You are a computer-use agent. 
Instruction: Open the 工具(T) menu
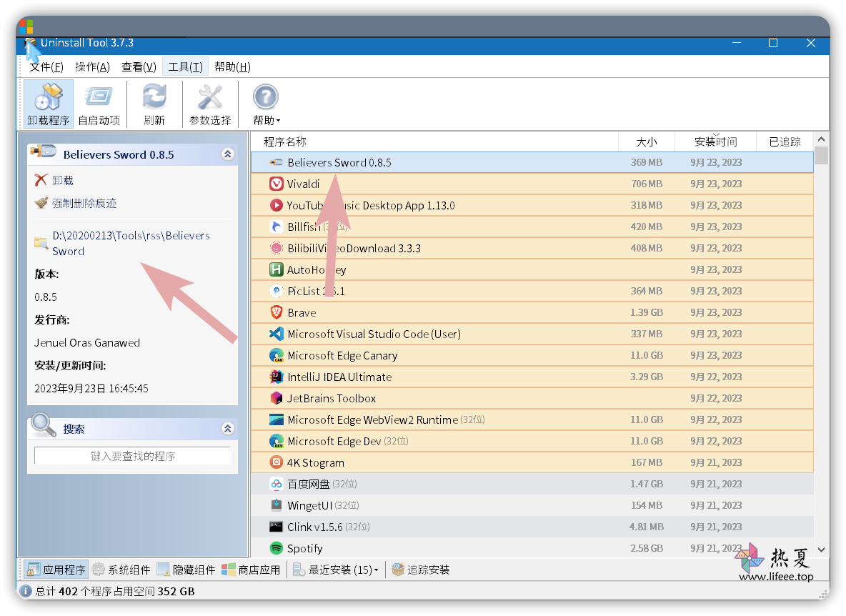pyautogui.click(x=185, y=67)
